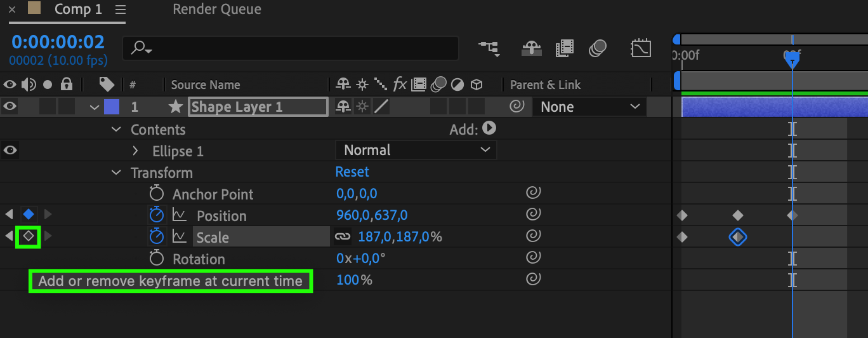Image resolution: width=868 pixels, height=338 pixels.
Task: Click the Anchor Point stopwatch icon
Action: (x=156, y=194)
